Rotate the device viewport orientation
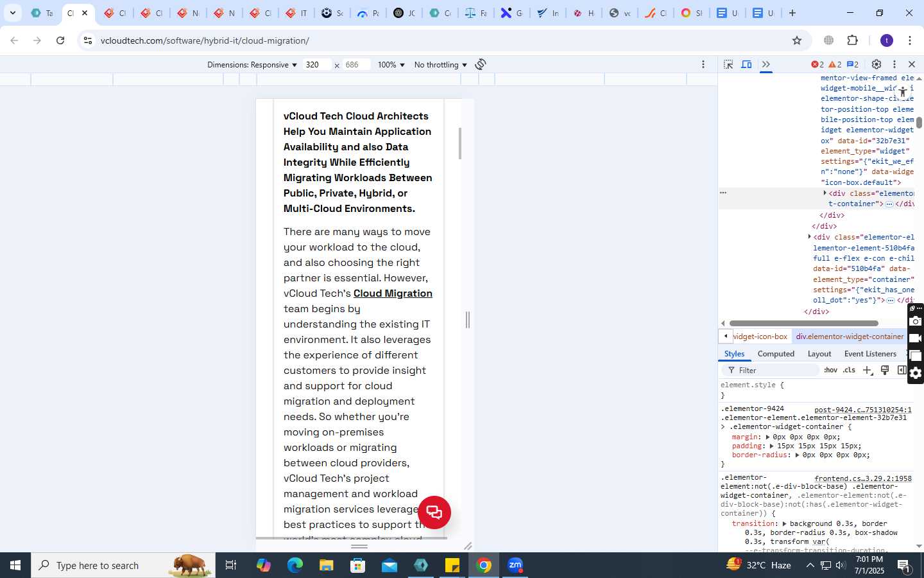This screenshot has width=924, height=578. [x=481, y=64]
